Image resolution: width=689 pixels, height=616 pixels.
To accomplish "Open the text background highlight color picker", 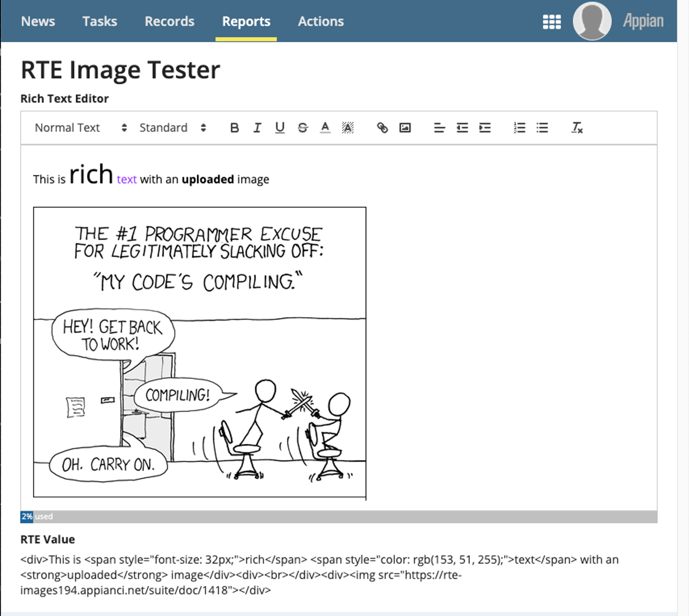I will coord(348,128).
